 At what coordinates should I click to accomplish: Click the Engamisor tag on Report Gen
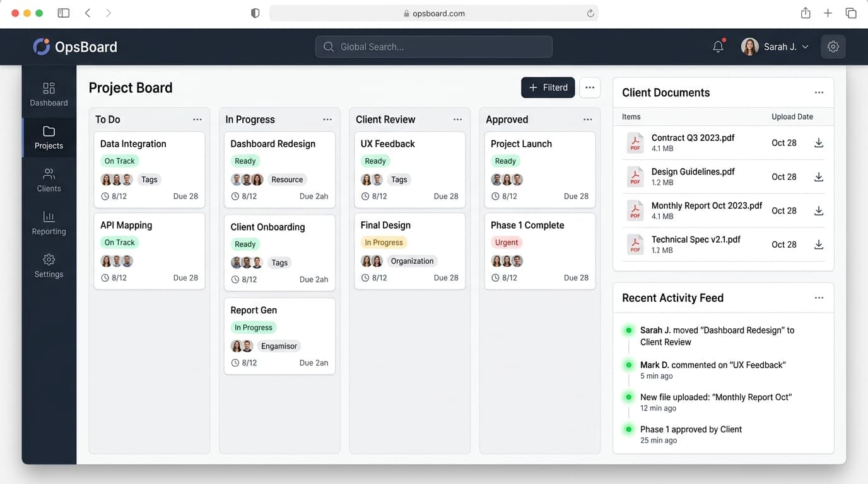[x=279, y=346]
